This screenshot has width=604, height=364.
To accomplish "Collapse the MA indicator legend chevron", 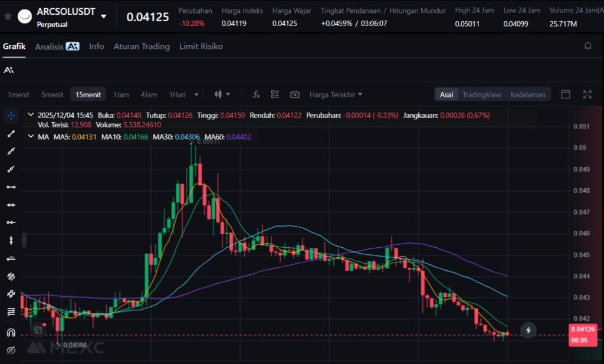I will coord(31,136).
